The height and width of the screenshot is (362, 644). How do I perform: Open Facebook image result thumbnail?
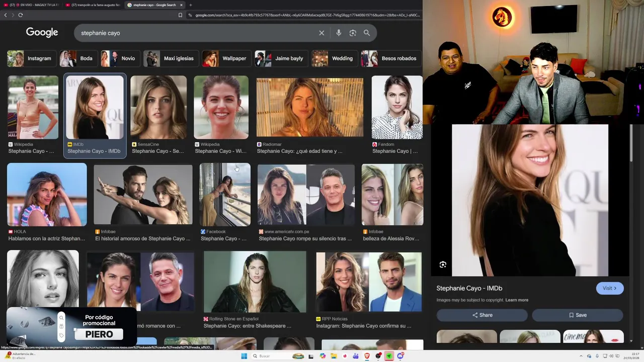225,195
